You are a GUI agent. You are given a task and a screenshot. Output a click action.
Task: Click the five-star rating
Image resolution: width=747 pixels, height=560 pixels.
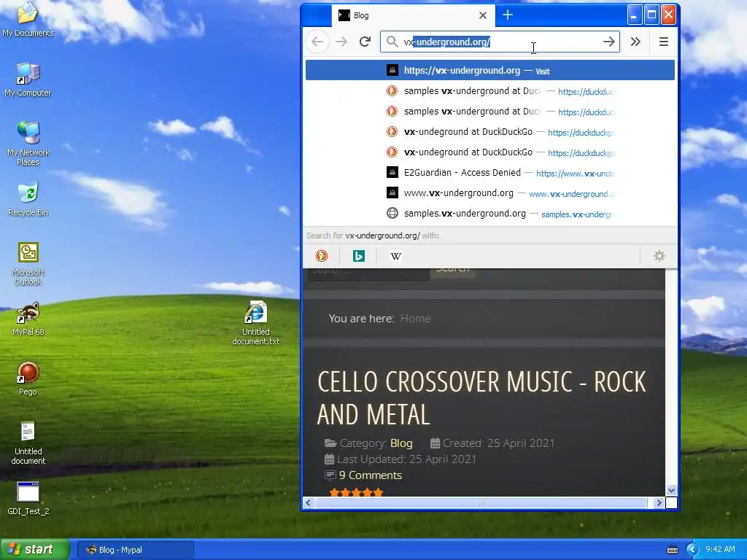pyautogui.click(x=356, y=492)
